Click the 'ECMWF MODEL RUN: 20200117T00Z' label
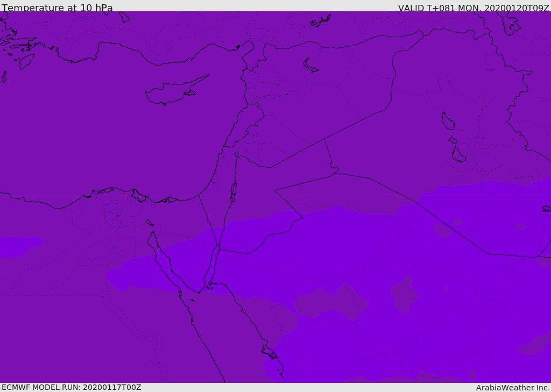 (72, 387)
